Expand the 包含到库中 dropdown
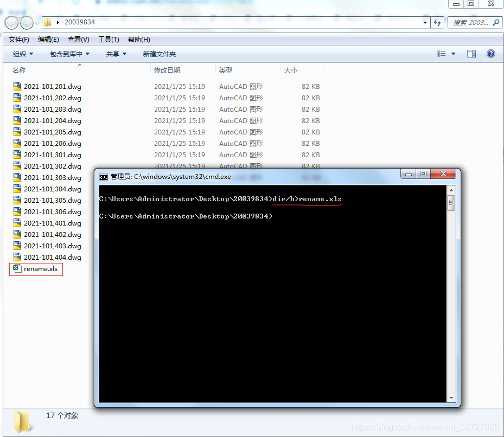This screenshot has width=504, height=437. coord(69,54)
